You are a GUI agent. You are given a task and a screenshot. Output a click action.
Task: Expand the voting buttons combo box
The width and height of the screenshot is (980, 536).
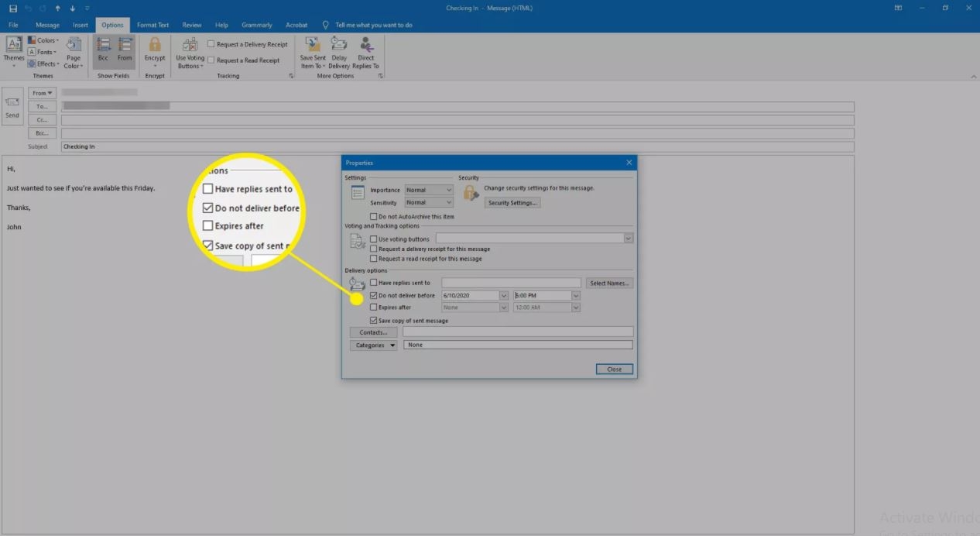click(x=629, y=239)
